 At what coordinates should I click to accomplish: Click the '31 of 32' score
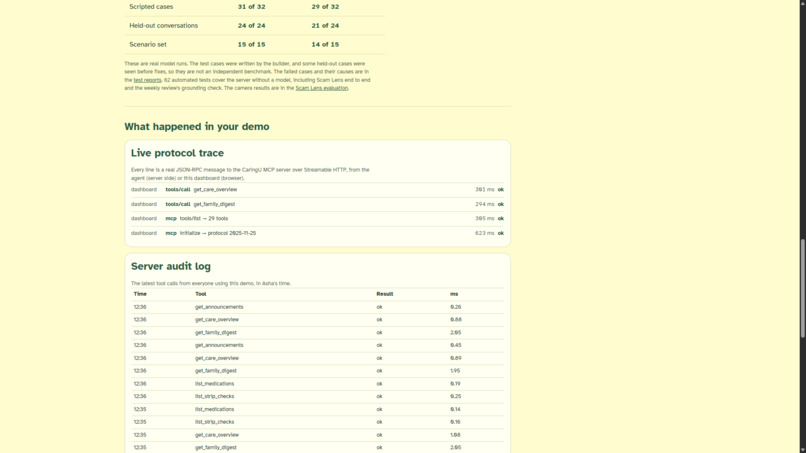click(x=251, y=7)
